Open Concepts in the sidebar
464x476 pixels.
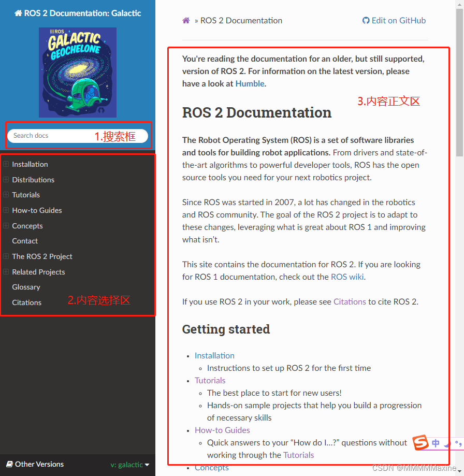pyautogui.click(x=27, y=226)
